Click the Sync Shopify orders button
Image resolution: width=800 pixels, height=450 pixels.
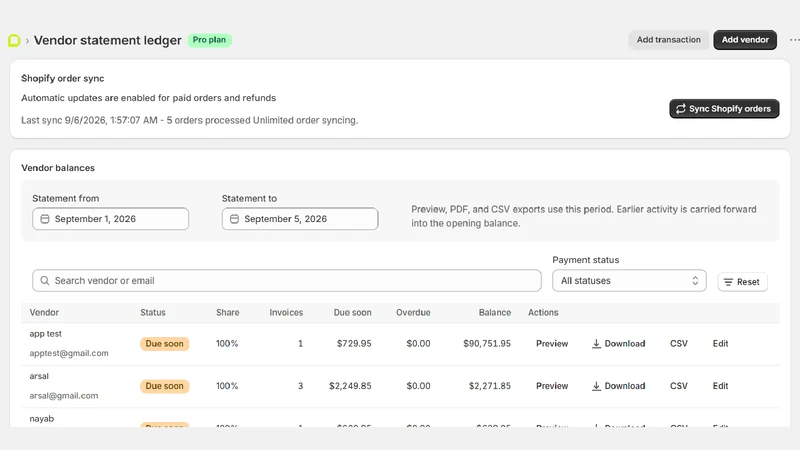click(724, 109)
